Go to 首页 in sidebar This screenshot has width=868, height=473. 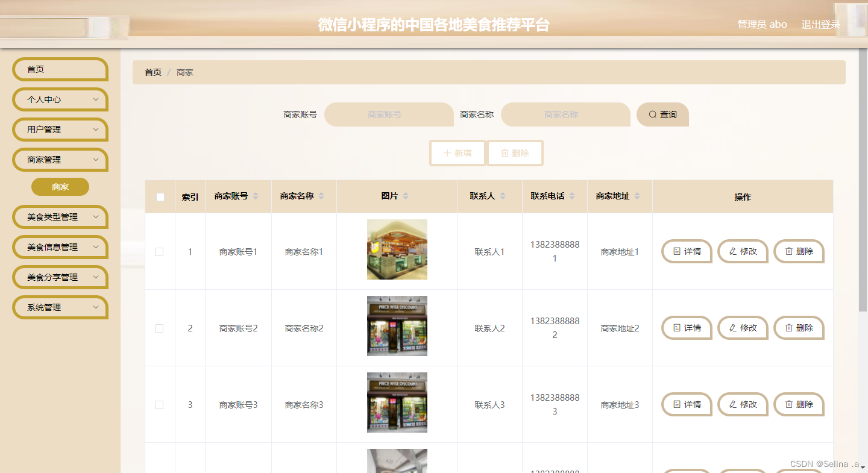tap(60, 69)
